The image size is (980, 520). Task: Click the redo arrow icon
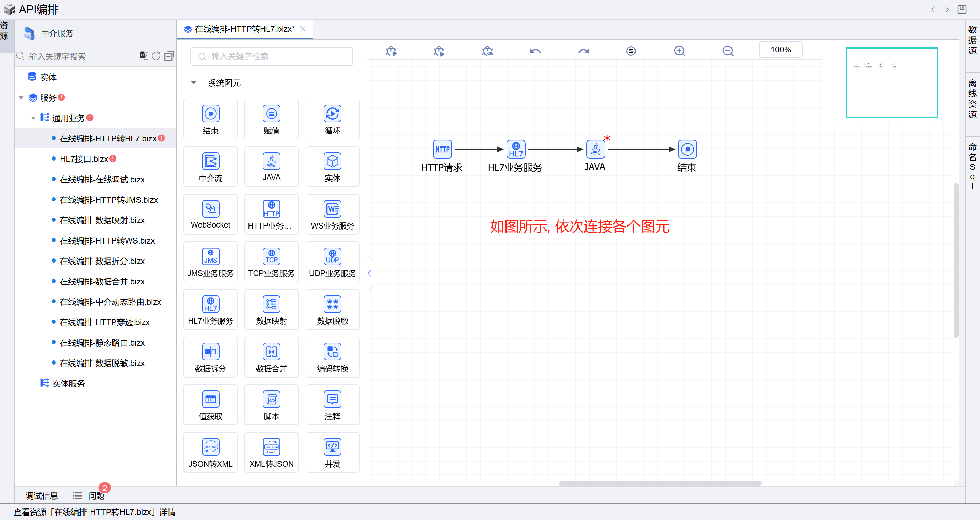583,51
